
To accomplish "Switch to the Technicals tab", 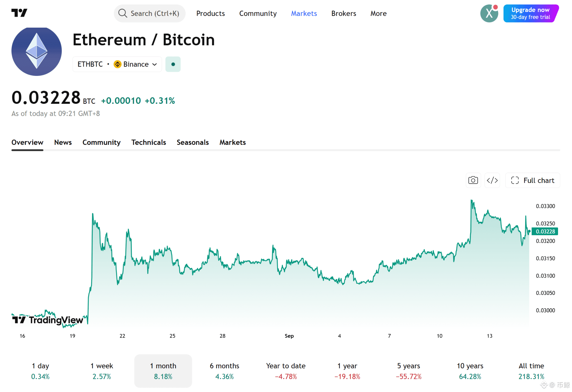I will (x=149, y=142).
